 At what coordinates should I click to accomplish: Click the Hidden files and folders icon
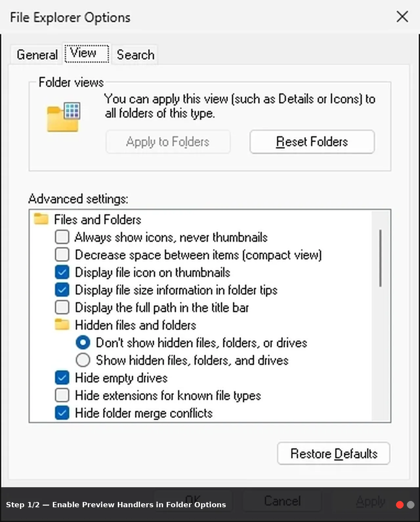62,325
